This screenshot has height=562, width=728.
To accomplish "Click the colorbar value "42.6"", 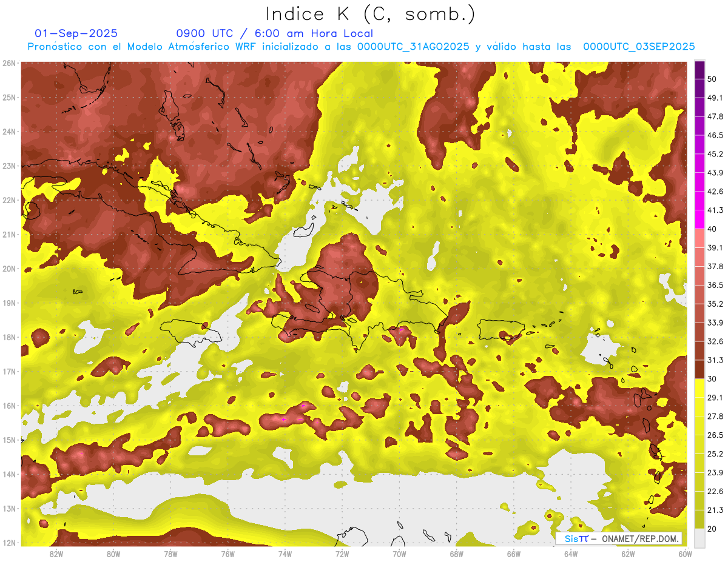I will 715,192.
